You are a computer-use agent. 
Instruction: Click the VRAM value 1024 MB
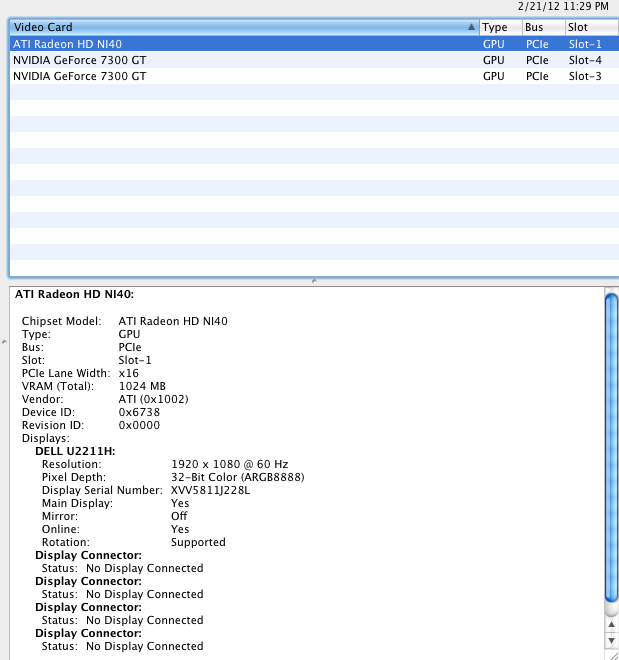(x=142, y=386)
